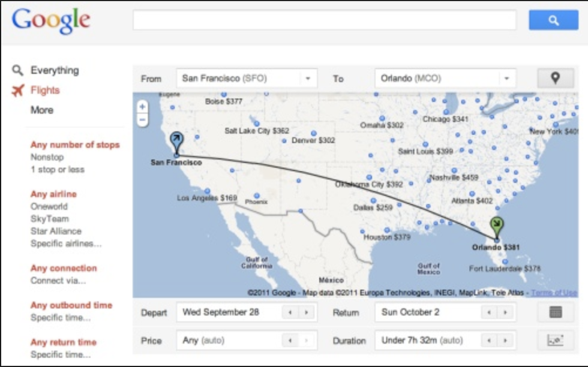
Task: Filter by Nonstop flights
Action: point(47,157)
